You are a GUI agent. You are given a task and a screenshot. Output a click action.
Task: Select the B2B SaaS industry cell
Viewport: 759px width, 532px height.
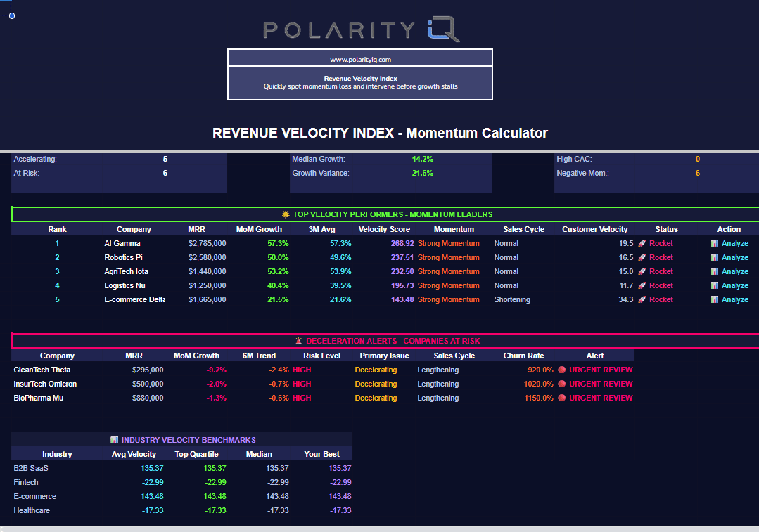[x=31, y=468]
